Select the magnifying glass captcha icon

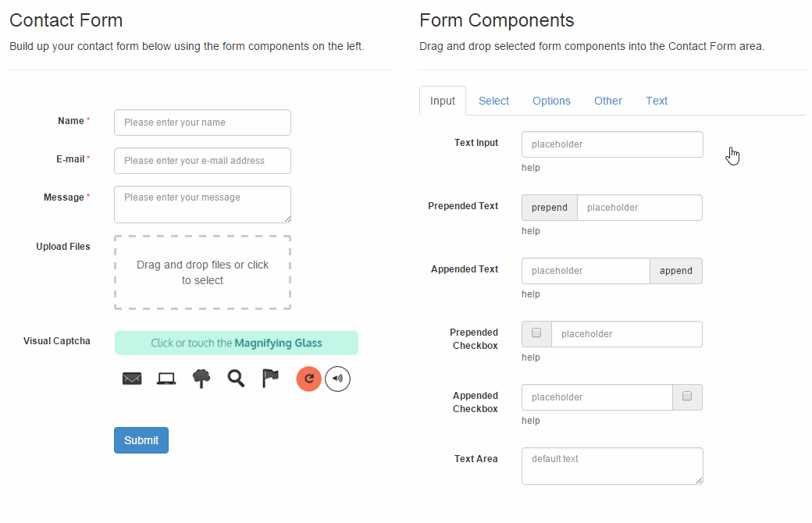pos(236,379)
